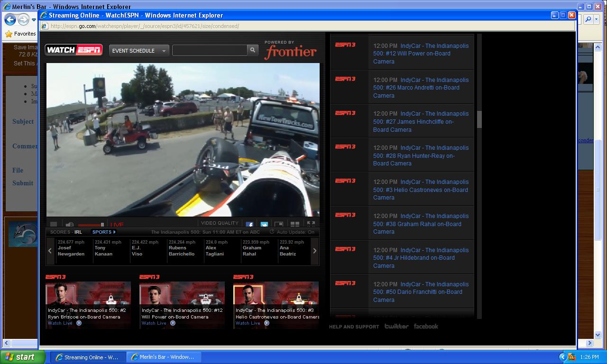The image size is (607, 364).
Task: Jump to LIVE in the player
Action: [x=117, y=225]
